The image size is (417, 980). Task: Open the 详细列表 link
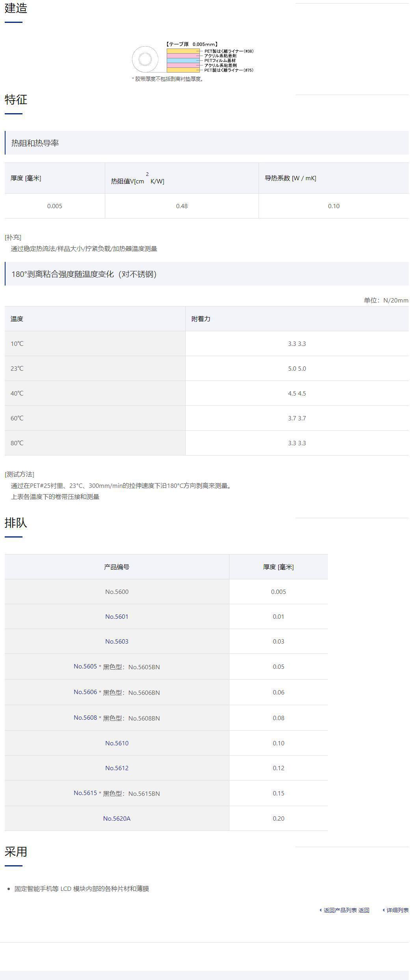[x=397, y=910]
